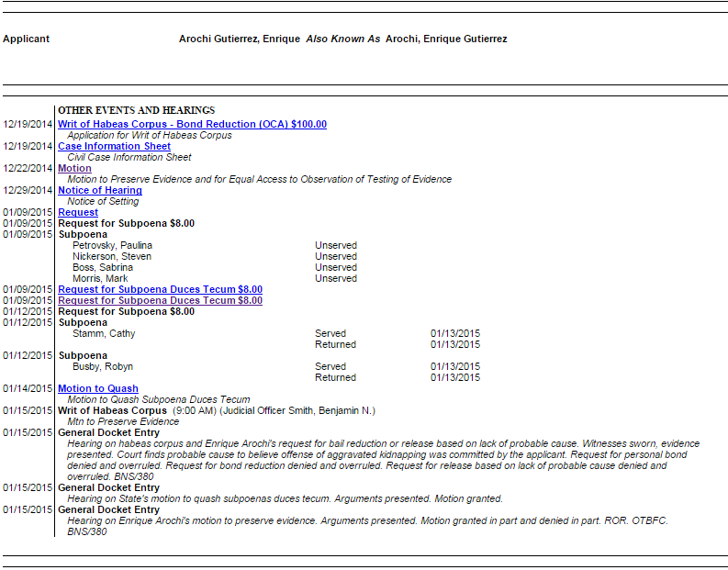Open the Motion to Quash link
The image size is (728, 570).
97,388
